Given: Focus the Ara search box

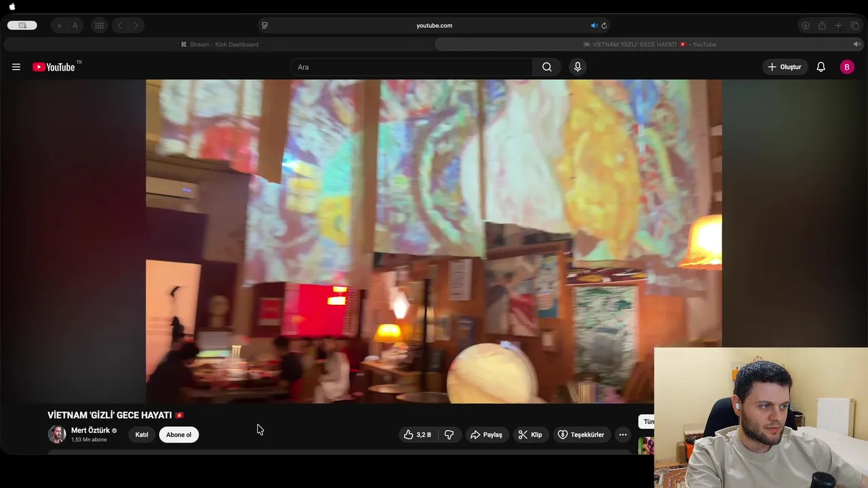Looking at the screenshot, I should [412, 67].
